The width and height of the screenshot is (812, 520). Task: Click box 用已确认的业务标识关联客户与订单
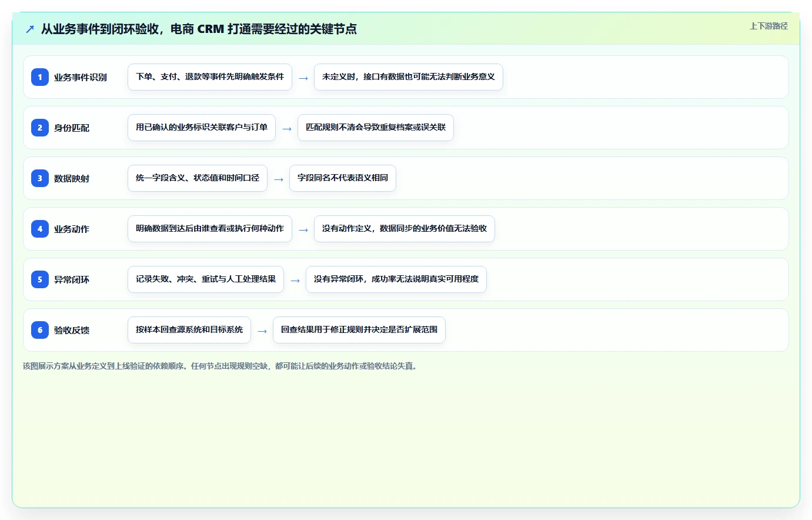pos(202,128)
